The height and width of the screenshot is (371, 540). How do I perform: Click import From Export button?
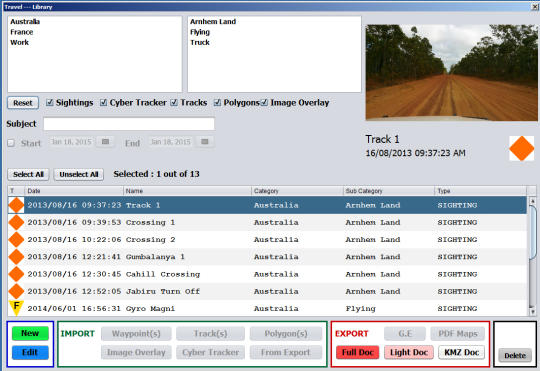(x=286, y=352)
